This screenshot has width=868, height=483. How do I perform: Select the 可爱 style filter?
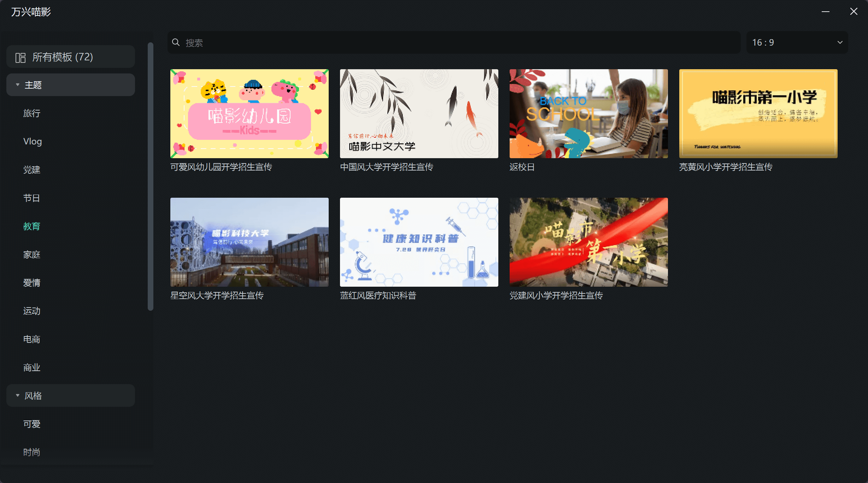(32, 424)
